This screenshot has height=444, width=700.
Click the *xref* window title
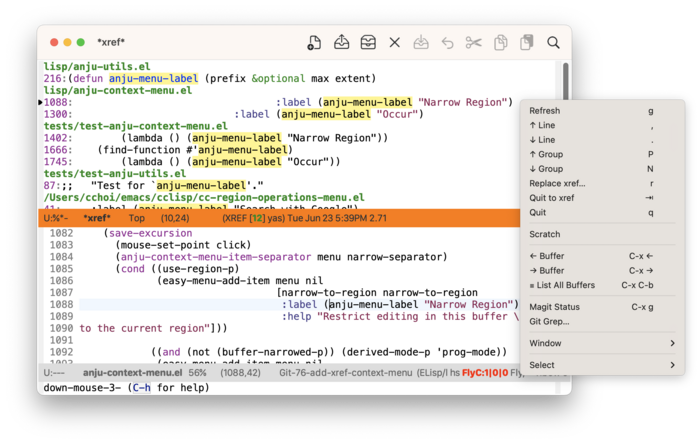coord(111,42)
